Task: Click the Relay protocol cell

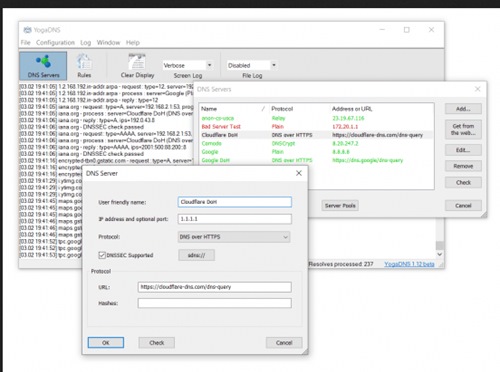Action: point(278,118)
